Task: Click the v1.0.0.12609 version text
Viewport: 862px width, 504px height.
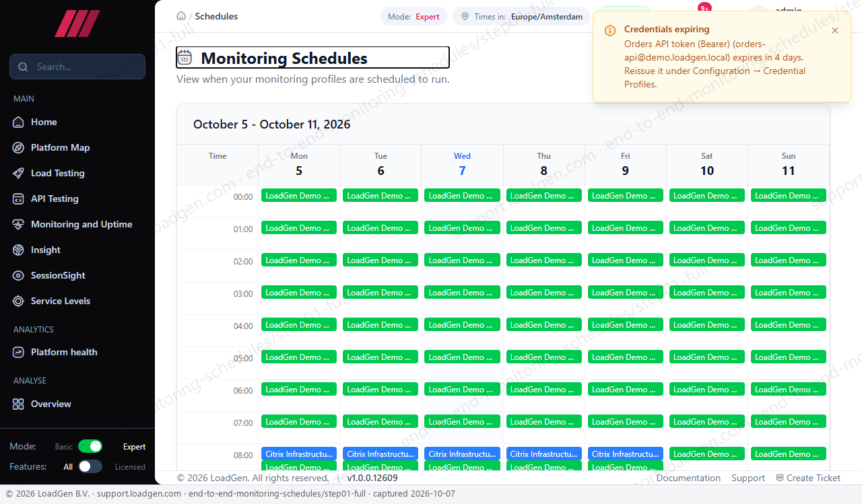Action: point(372,478)
